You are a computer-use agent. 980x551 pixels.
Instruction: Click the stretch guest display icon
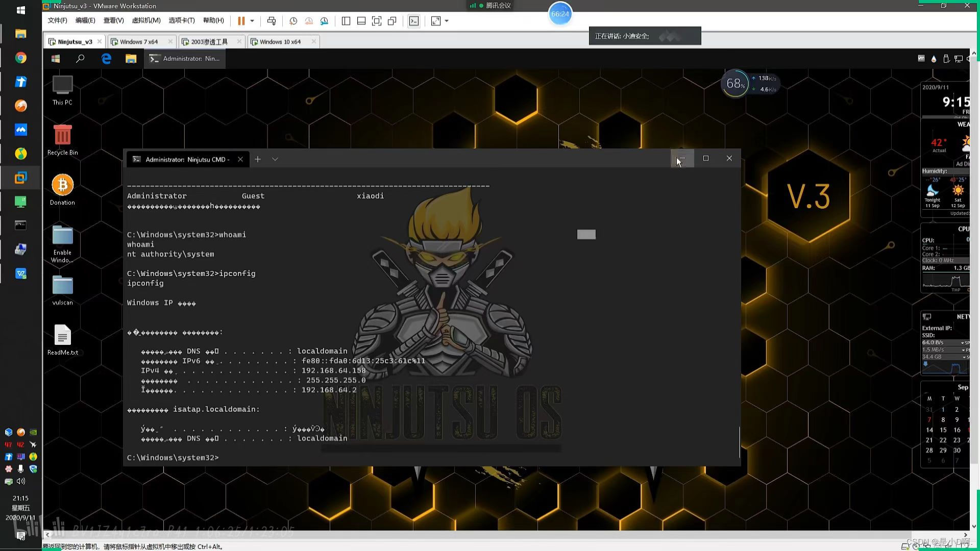coord(435,21)
